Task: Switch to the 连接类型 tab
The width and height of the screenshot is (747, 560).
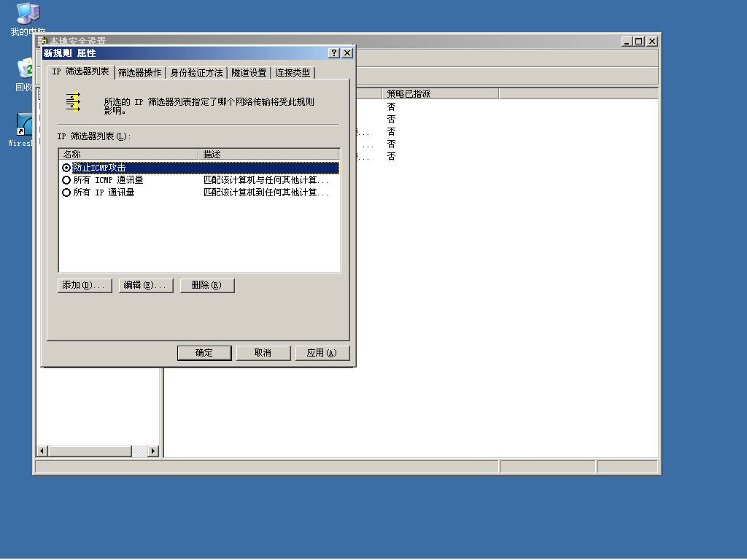Action: [293, 73]
